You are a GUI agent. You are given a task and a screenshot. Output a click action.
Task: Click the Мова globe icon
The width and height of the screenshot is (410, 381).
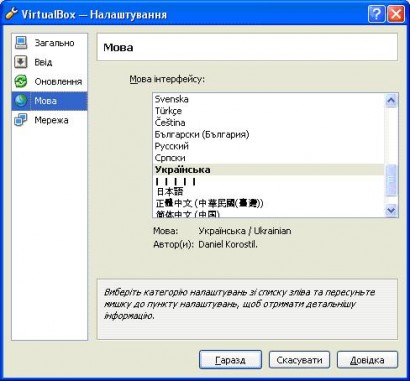click(x=21, y=101)
